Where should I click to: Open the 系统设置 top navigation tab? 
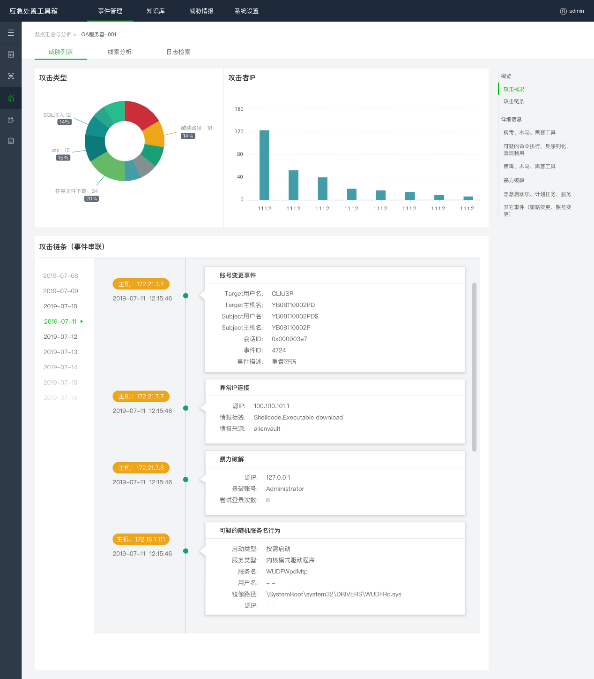click(246, 11)
